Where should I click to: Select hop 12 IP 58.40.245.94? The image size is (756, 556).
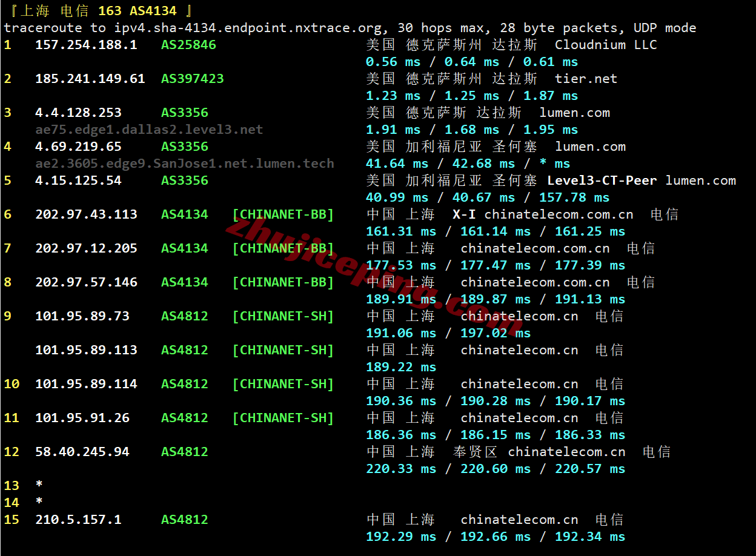[82, 452]
